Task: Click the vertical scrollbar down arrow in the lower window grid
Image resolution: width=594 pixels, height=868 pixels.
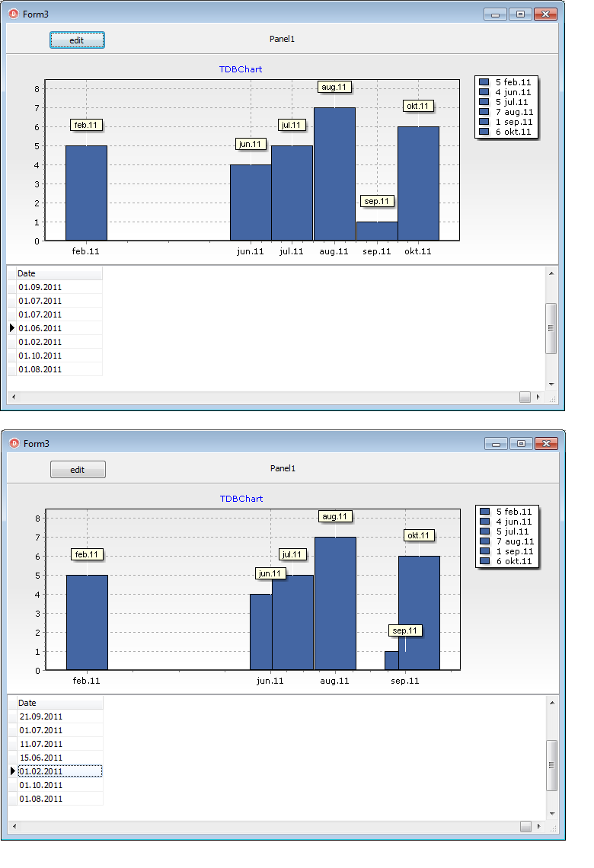Action: point(552,814)
